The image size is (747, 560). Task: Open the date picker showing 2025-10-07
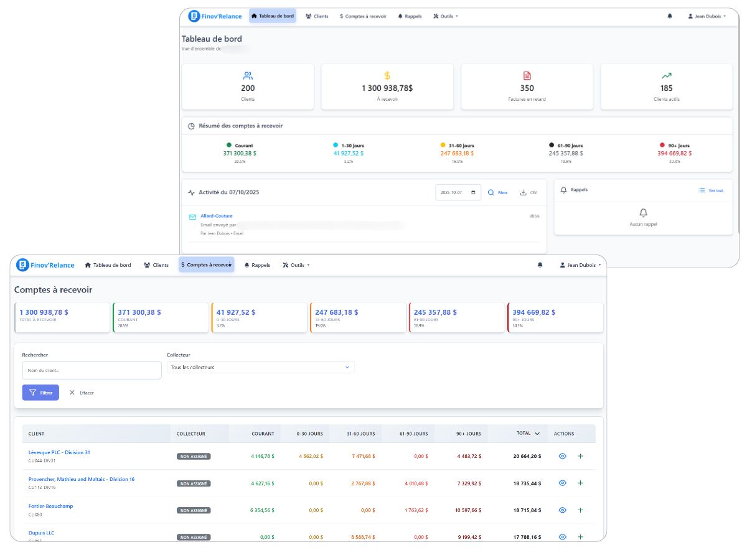[x=458, y=192]
